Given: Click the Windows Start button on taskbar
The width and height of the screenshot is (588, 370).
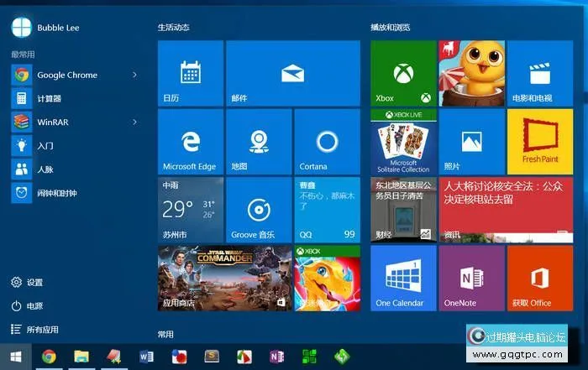Looking at the screenshot, I should [x=15, y=357].
